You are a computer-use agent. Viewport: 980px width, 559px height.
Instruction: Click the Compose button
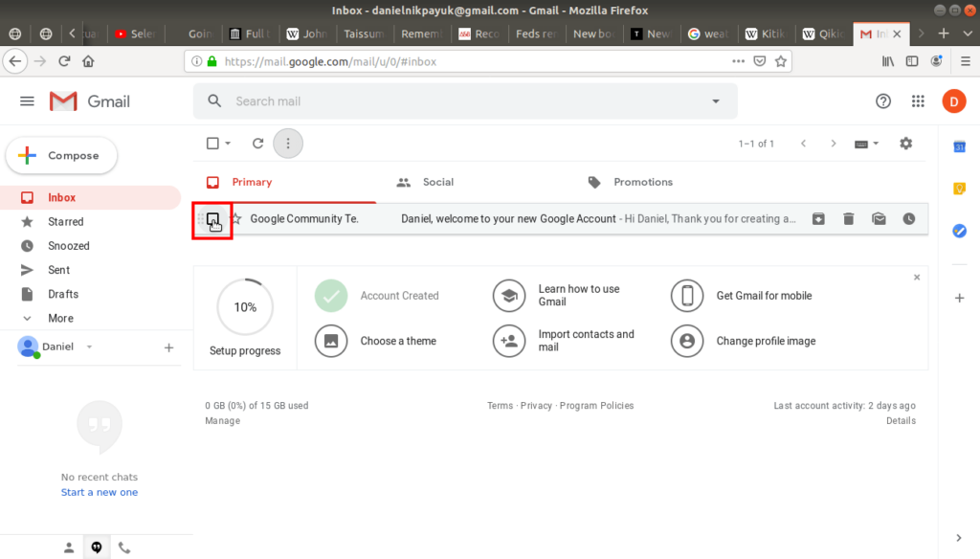pos(61,156)
